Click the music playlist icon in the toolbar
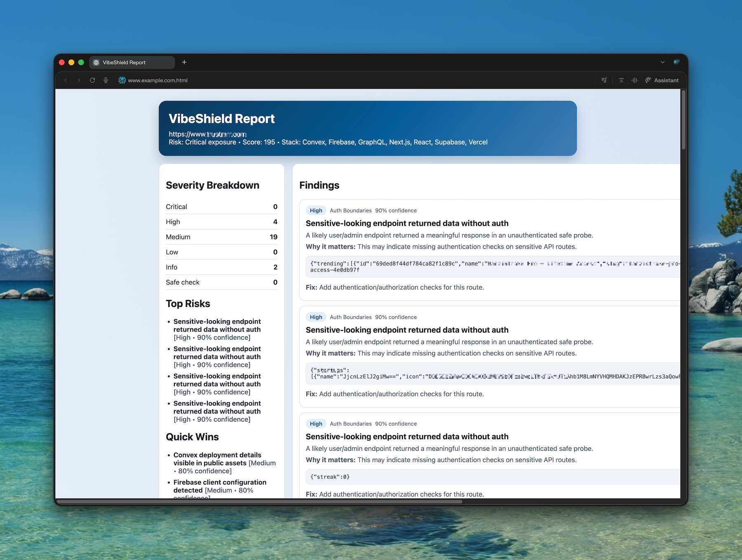Screen dimensions: 742x560 [x=604, y=80]
